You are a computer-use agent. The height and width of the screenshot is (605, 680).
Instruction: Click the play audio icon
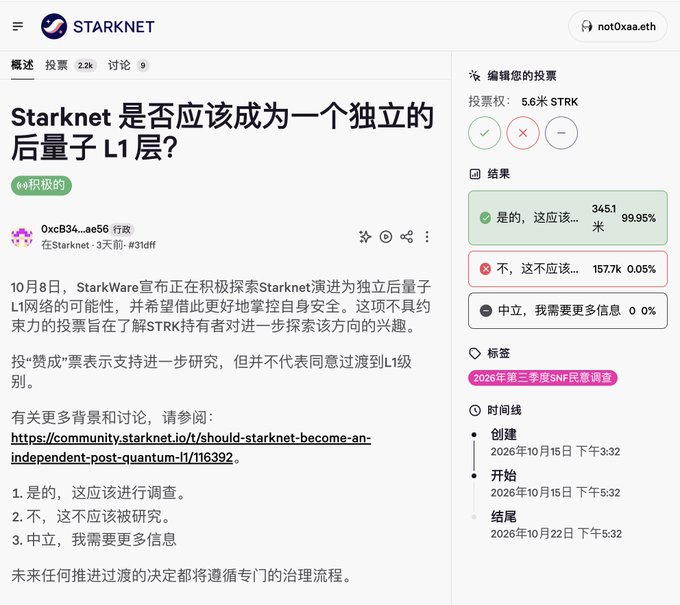[386, 237]
